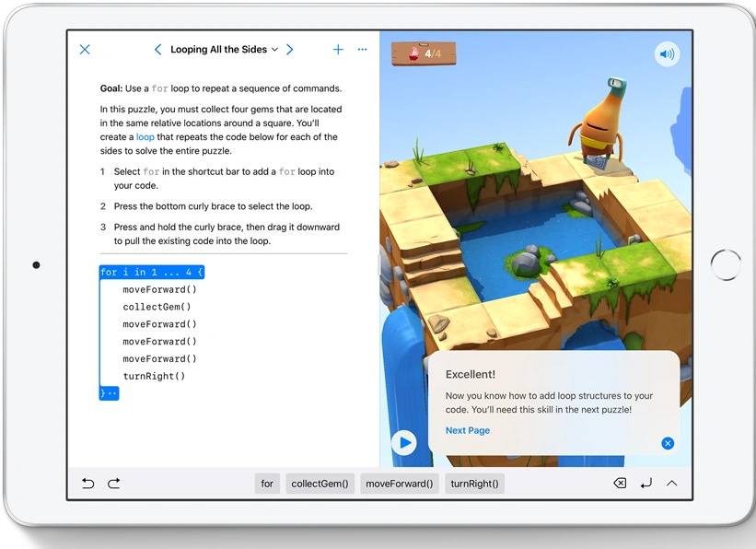Tap the gem counter 4/4 sign

pos(424,53)
